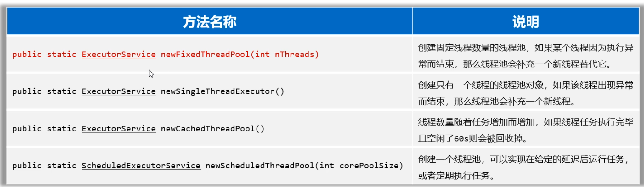
Task: Click the newScheduledThreadPool method name
Action: coord(260,166)
